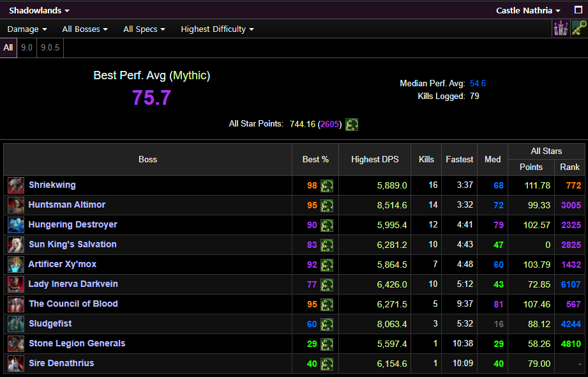
Task: Sort by the Med column header
Action: [492, 159]
